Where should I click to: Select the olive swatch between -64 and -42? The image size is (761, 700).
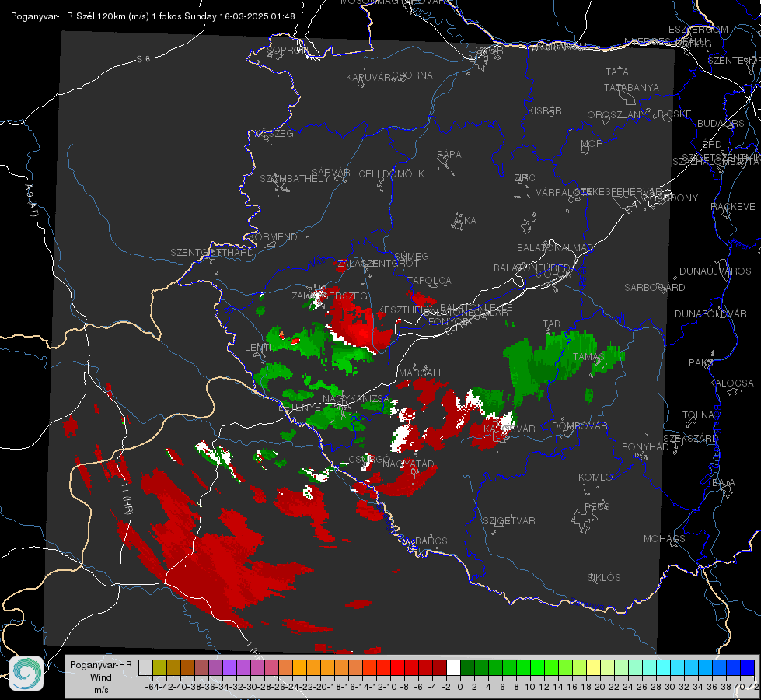(x=159, y=668)
